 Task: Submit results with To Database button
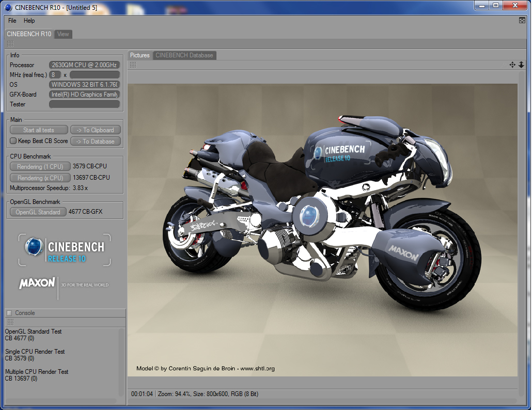pos(96,141)
